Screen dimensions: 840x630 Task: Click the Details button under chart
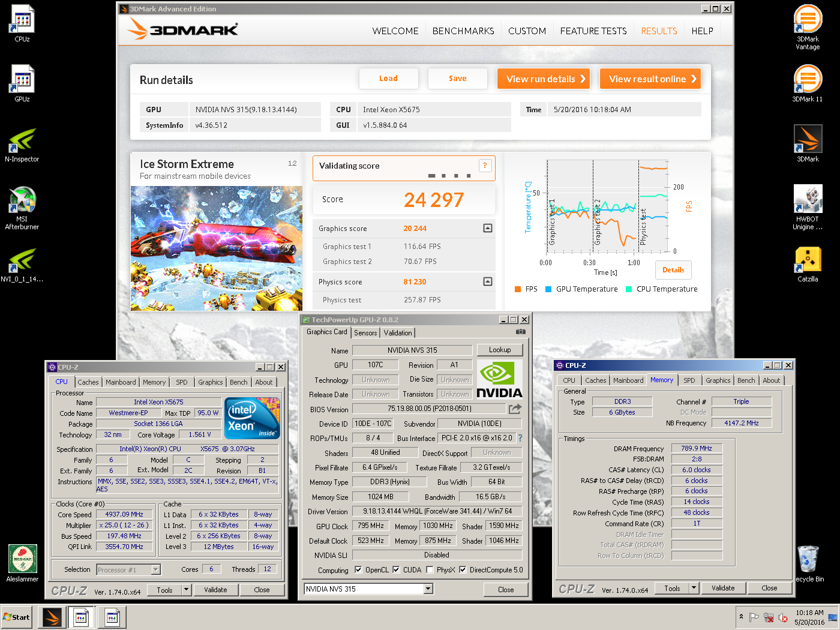673,270
